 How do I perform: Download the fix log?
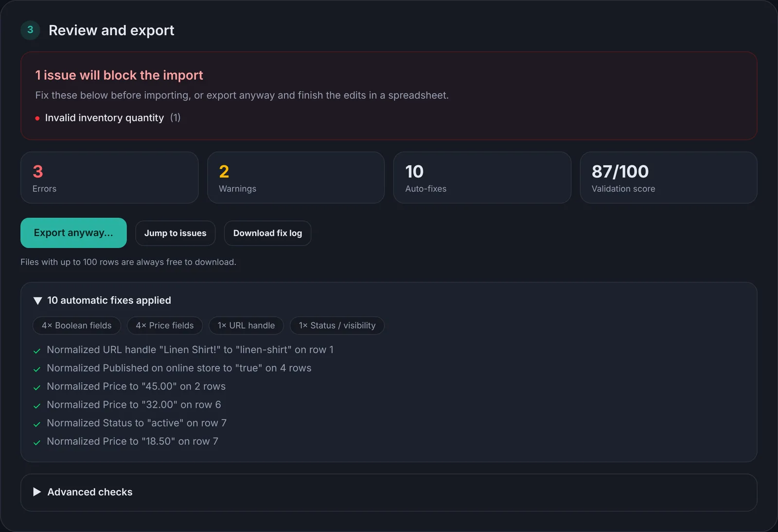tap(267, 233)
